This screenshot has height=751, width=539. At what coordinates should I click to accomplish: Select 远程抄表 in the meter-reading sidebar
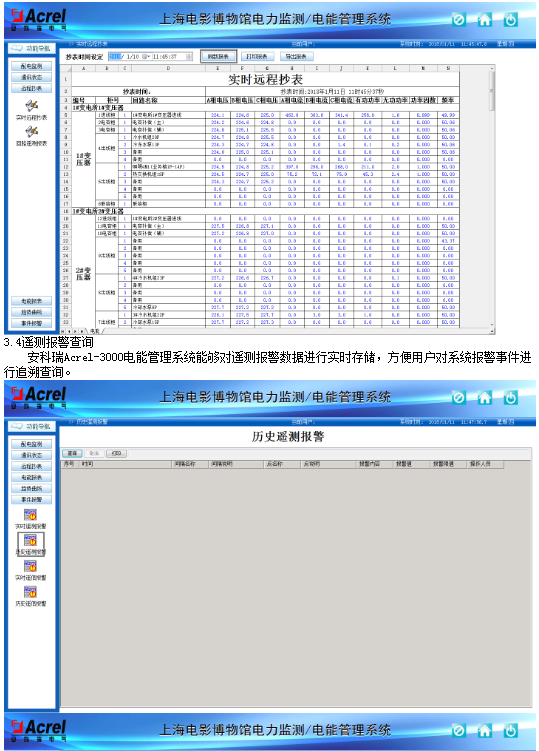(32, 89)
